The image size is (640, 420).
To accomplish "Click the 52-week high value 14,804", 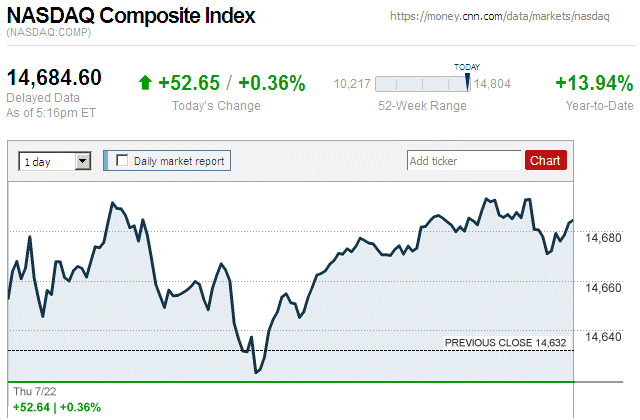I will (x=492, y=84).
